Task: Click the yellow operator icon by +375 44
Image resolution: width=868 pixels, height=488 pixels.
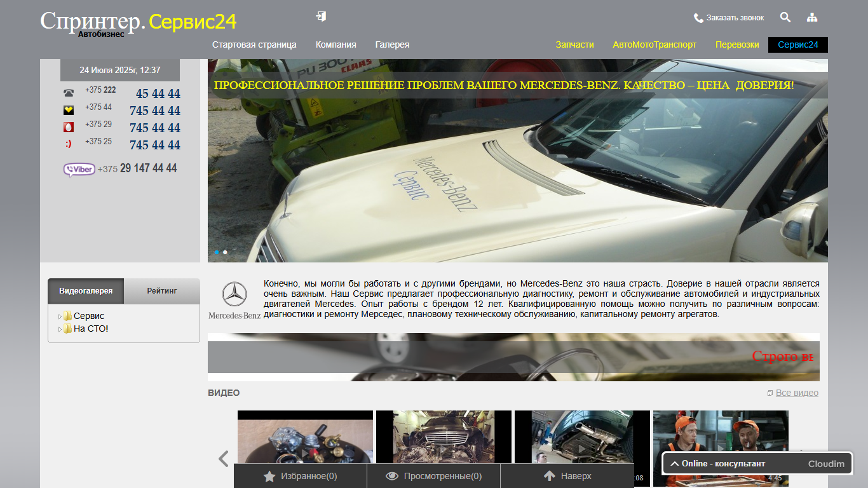Action: [69, 110]
